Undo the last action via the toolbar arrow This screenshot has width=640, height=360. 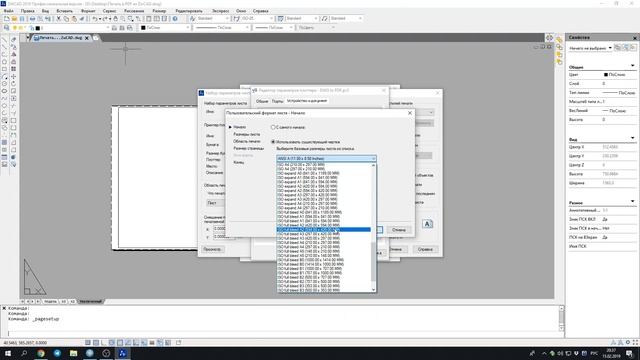(94, 19)
